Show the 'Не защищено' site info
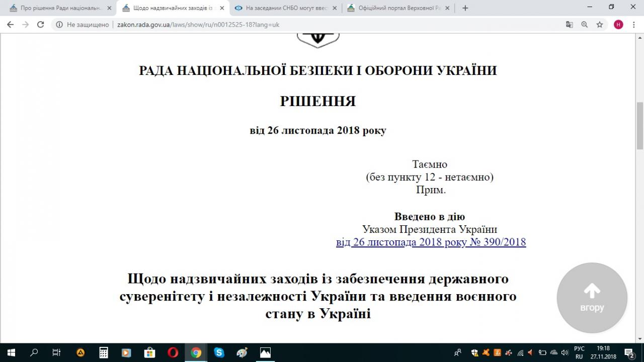644x362 pixels. [x=82, y=24]
